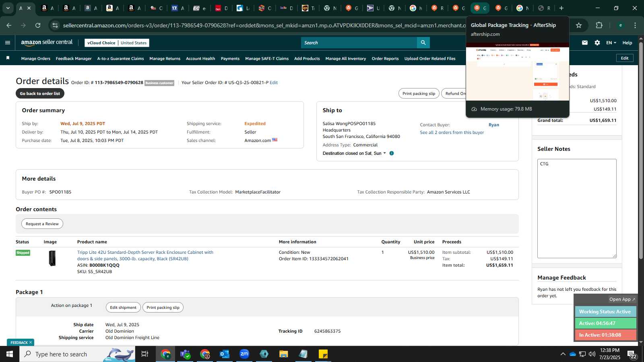Click the Amazon Seller Central logo
Viewport: 644px width, 362px height.
tap(47, 43)
